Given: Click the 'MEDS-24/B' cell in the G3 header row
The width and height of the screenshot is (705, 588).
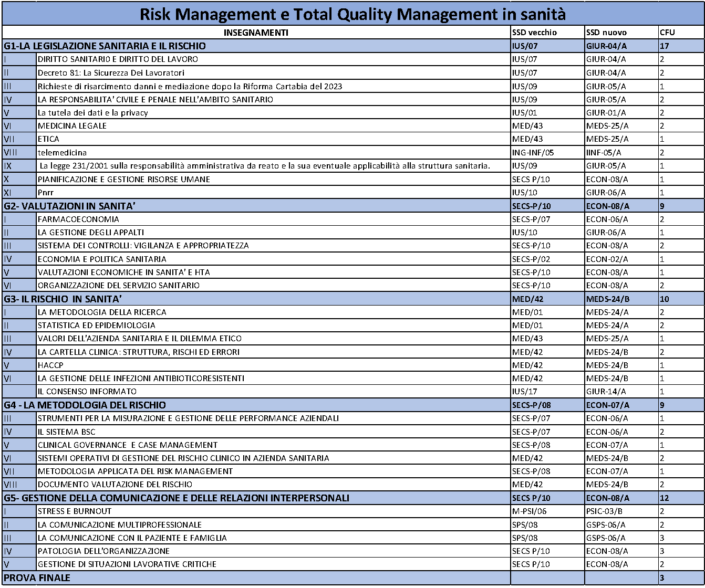Looking at the screenshot, I should point(621,299).
